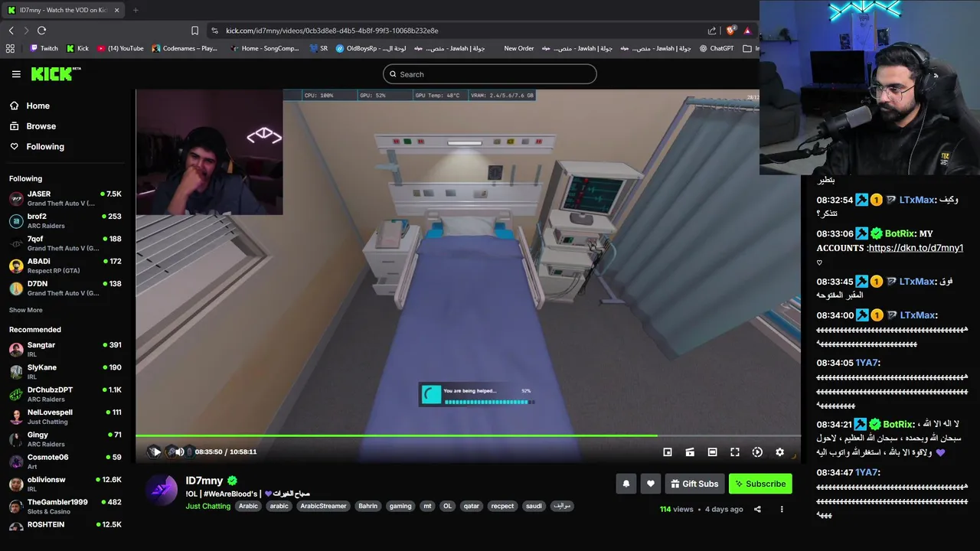Open the New Order bookmark
Screen dimensions: 980x551
(518, 48)
